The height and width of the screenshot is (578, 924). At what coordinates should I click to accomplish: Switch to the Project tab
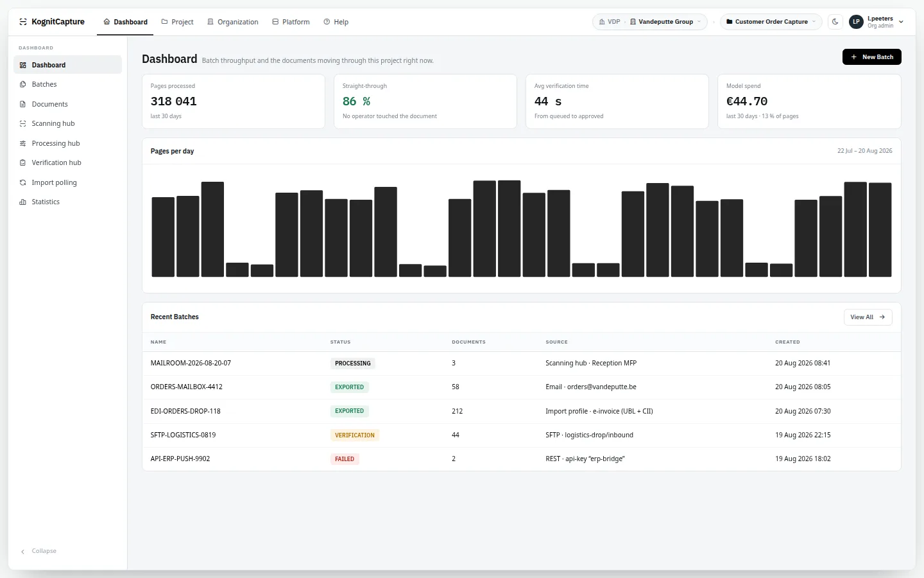pos(177,22)
